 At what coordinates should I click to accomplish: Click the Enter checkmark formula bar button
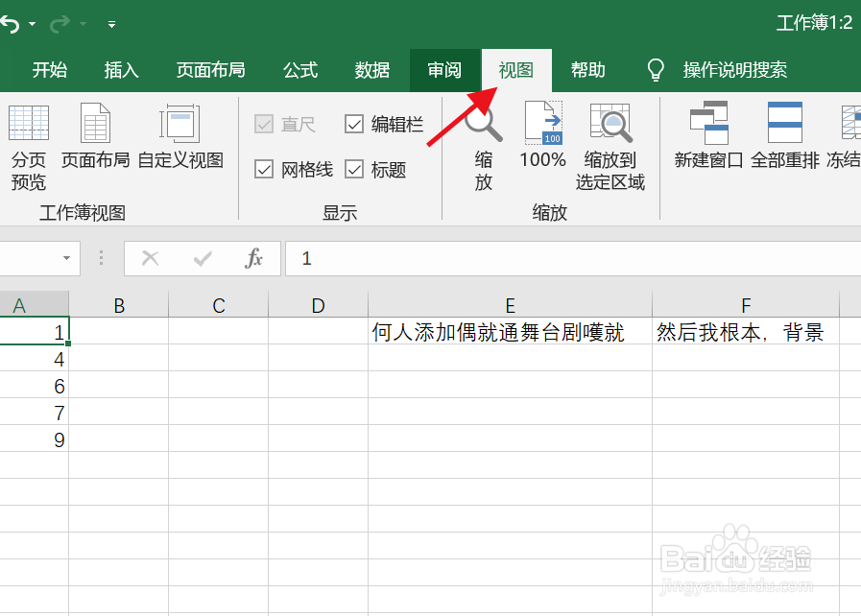point(203,258)
